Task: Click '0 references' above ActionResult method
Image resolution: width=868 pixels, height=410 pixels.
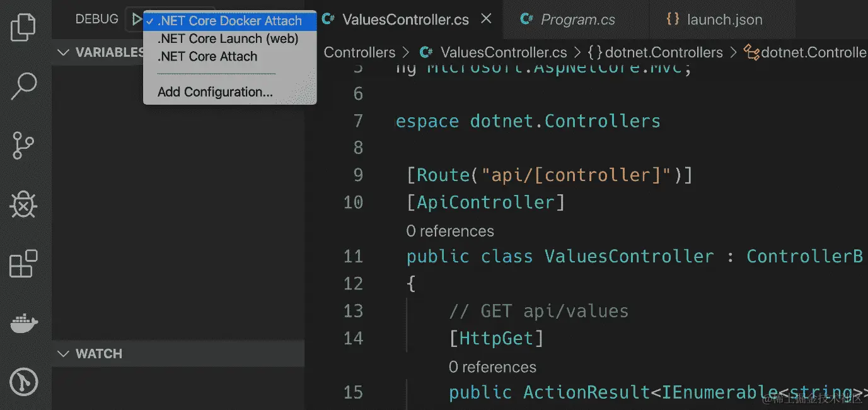Action: click(492, 367)
